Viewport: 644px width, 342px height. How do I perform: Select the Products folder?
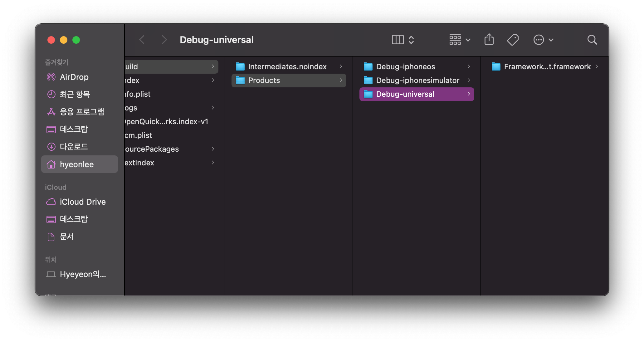[x=264, y=81]
